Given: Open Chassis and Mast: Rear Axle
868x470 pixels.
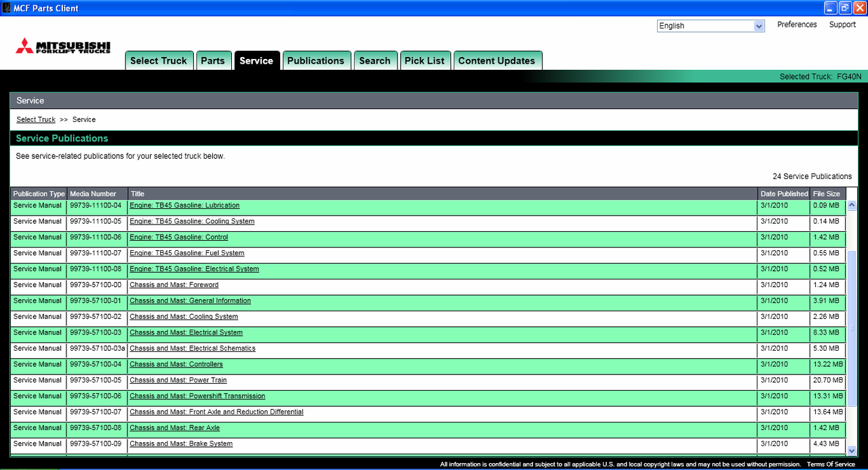Looking at the screenshot, I should point(175,428).
